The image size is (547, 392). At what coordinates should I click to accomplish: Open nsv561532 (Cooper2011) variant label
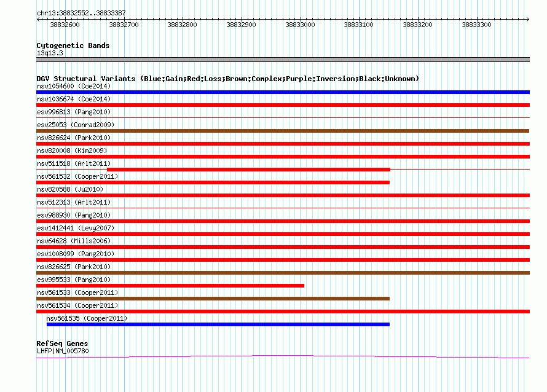77,176
